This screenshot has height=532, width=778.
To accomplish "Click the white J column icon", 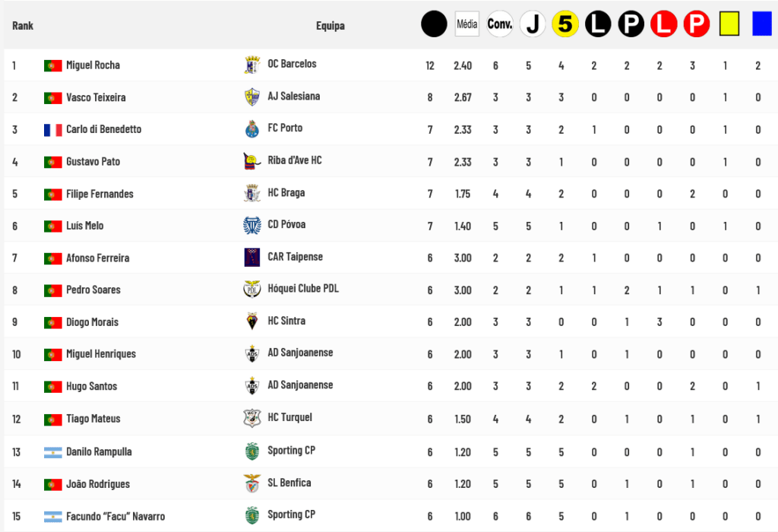I will pos(533,25).
